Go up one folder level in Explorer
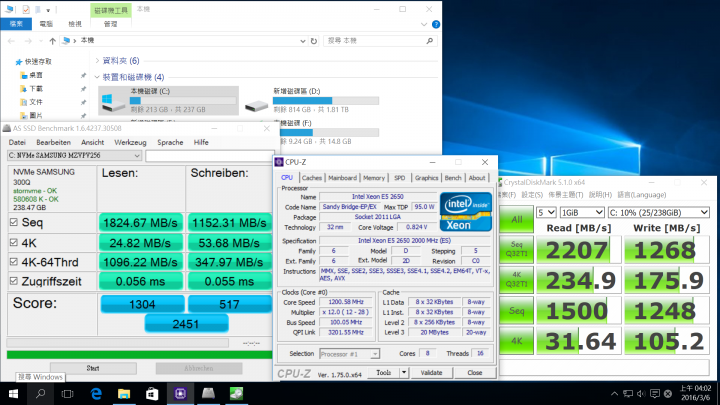 [52, 41]
